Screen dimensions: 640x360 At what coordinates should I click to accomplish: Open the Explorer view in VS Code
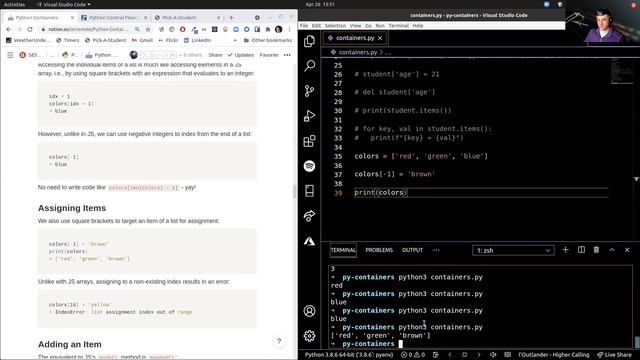(309, 41)
